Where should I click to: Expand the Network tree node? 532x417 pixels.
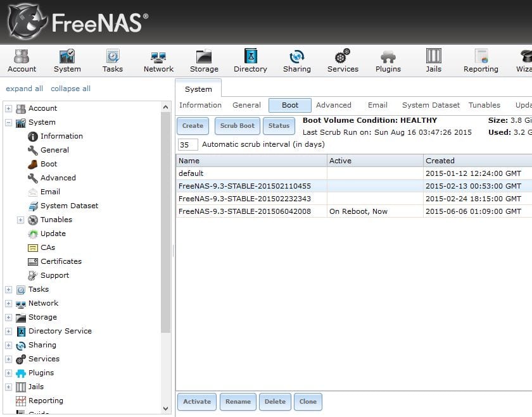pos(8,304)
